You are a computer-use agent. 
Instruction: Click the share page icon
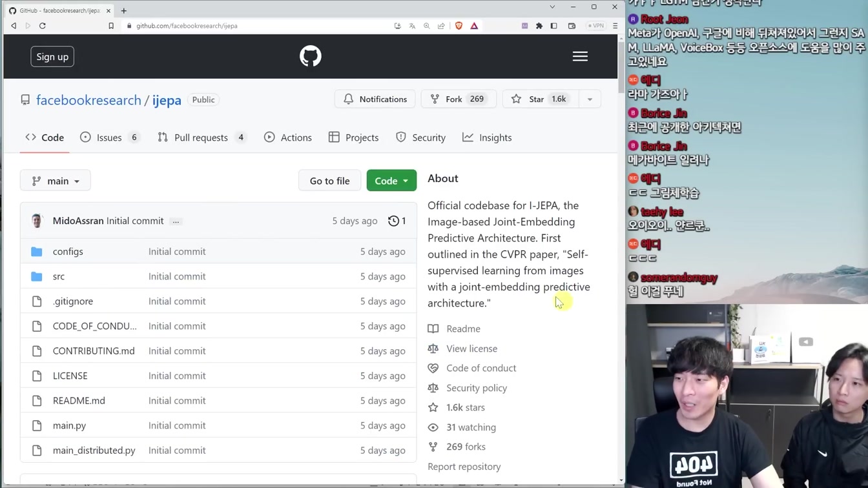(441, 26)
